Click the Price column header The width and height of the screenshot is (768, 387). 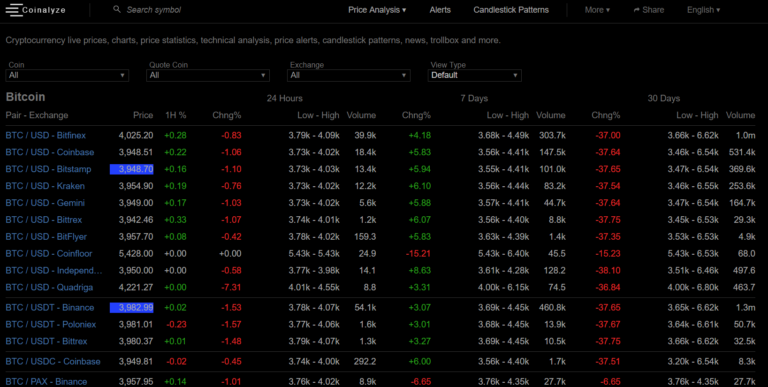click(143, 116)
